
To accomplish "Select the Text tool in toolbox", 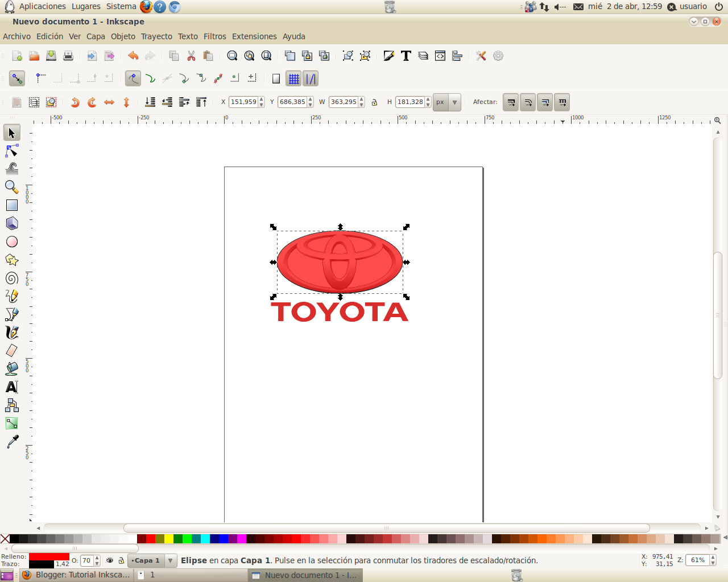I will point(11,387).
